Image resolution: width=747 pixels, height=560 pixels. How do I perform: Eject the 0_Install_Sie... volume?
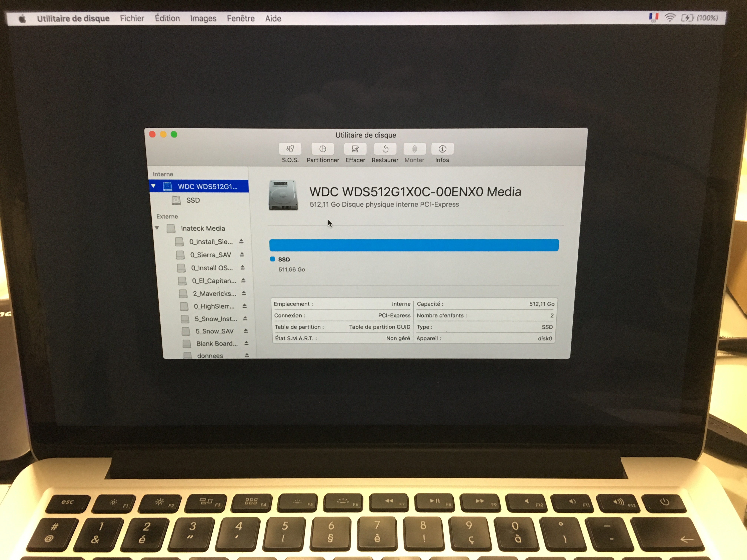tap(241, 241)
